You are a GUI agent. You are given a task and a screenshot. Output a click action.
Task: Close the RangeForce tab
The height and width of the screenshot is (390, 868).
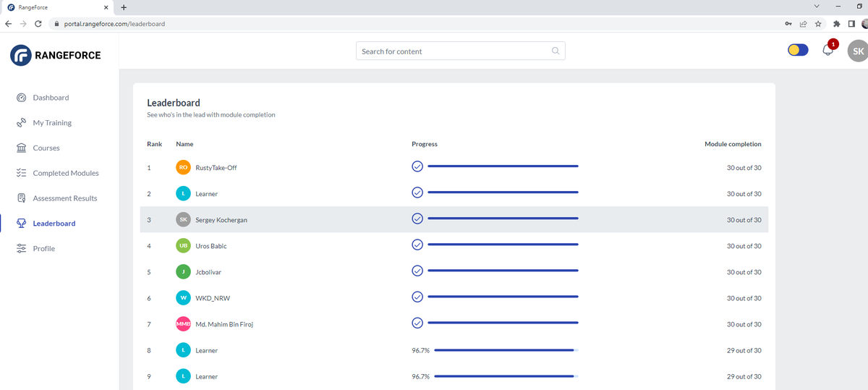click(106, 7)
